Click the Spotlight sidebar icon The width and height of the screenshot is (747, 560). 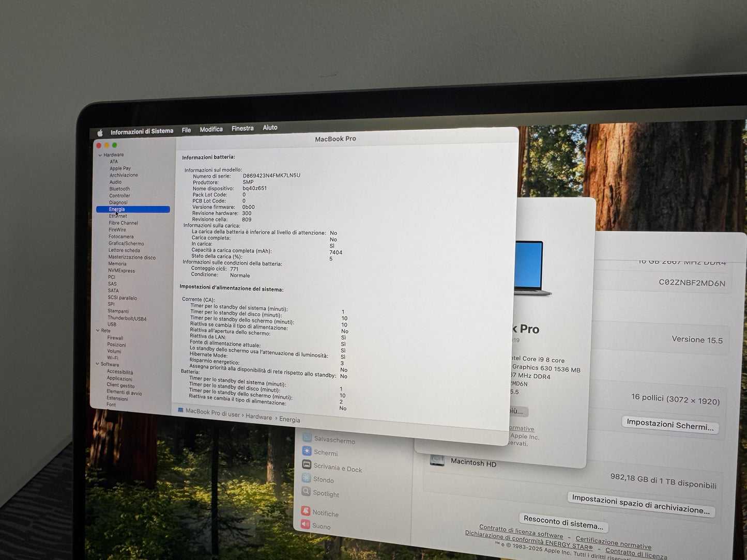point(306,492)
